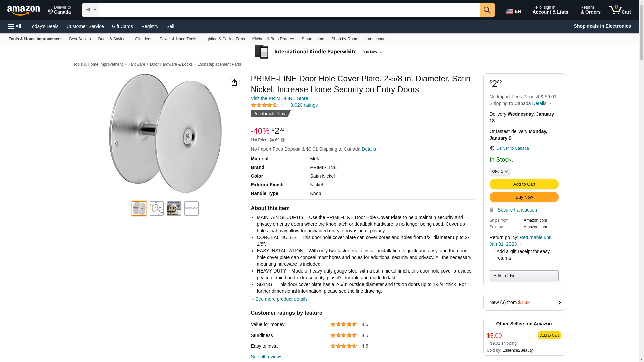644x362 pixels.
Task: Click the Amazon logo
Action: click(23, 10)
